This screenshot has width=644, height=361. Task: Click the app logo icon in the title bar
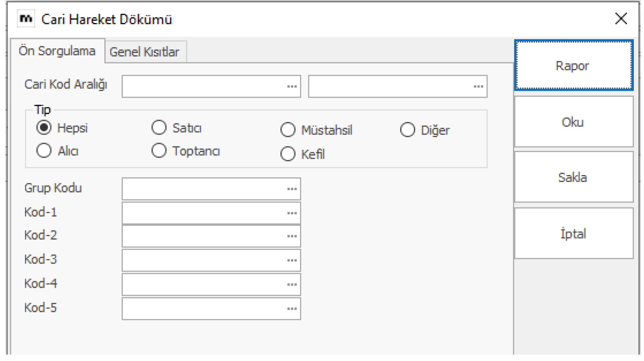(26, 19)
